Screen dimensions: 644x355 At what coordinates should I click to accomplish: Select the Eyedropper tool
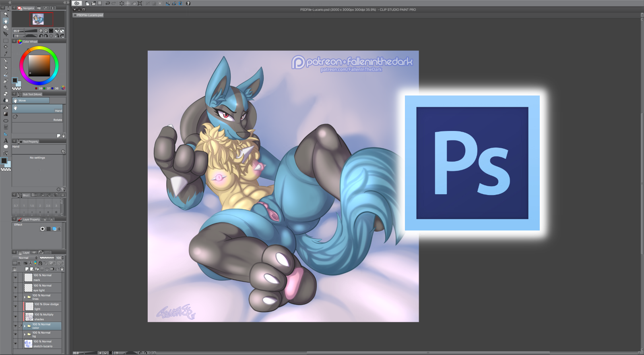(x=6, y=54)
